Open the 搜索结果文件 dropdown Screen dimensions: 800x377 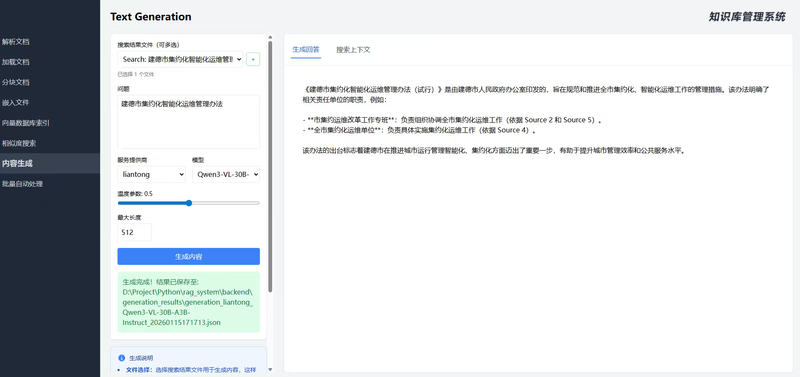(180, 59)
